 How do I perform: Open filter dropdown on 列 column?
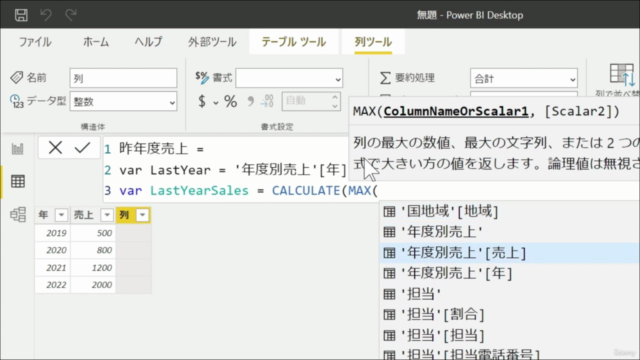point(142,215)
